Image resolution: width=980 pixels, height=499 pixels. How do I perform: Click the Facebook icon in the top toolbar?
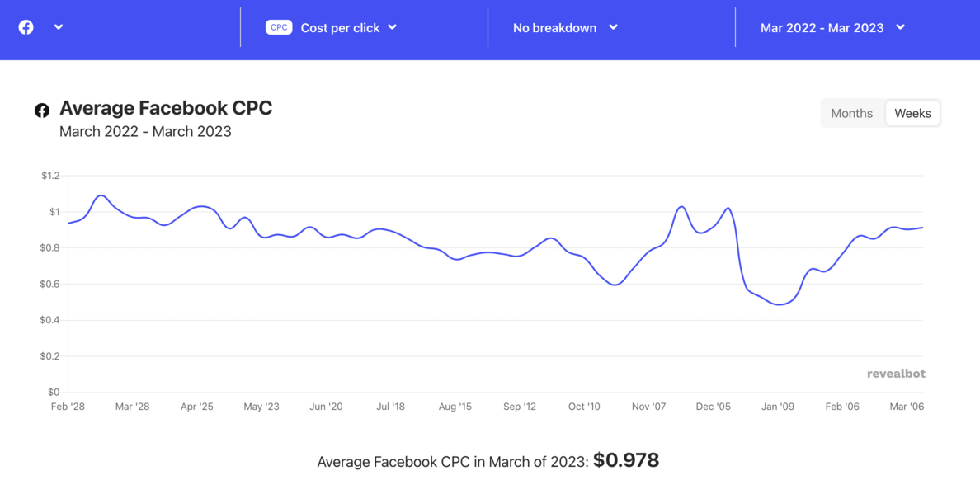[x=26, y=26]
